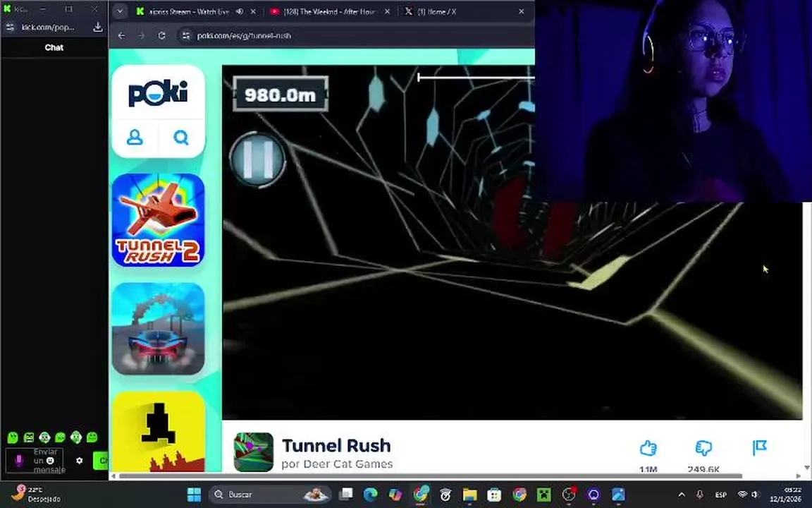Image resolution: width=812 pixels, height=508 pixels.
Task: Open Microsoft Store from taskbar
Action: 495,495
